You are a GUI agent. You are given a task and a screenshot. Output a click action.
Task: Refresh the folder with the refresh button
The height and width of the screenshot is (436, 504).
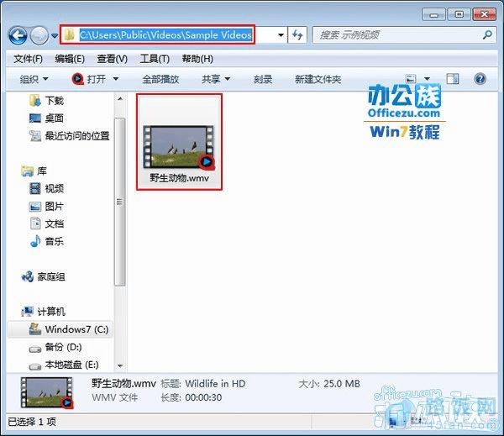[297, 34]
